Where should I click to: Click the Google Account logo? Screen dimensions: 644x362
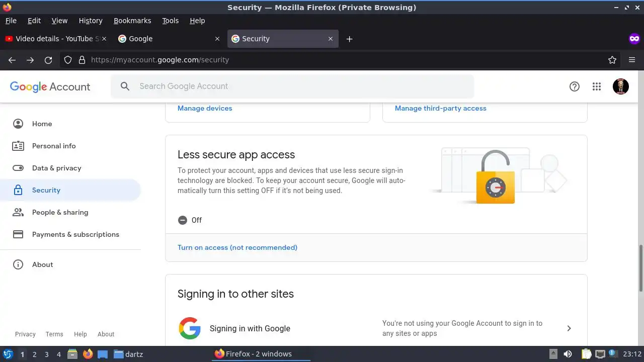tap(50, 86)
